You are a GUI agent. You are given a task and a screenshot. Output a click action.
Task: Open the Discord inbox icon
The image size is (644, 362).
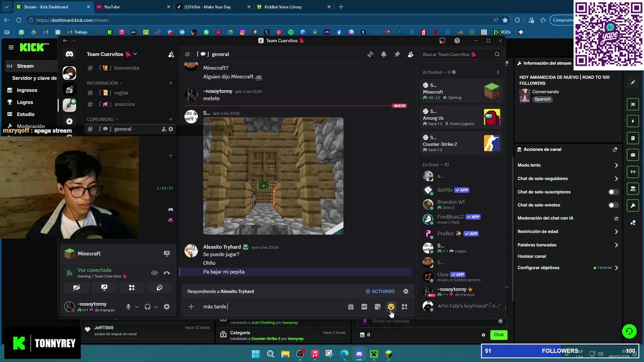tap(442, 41)
